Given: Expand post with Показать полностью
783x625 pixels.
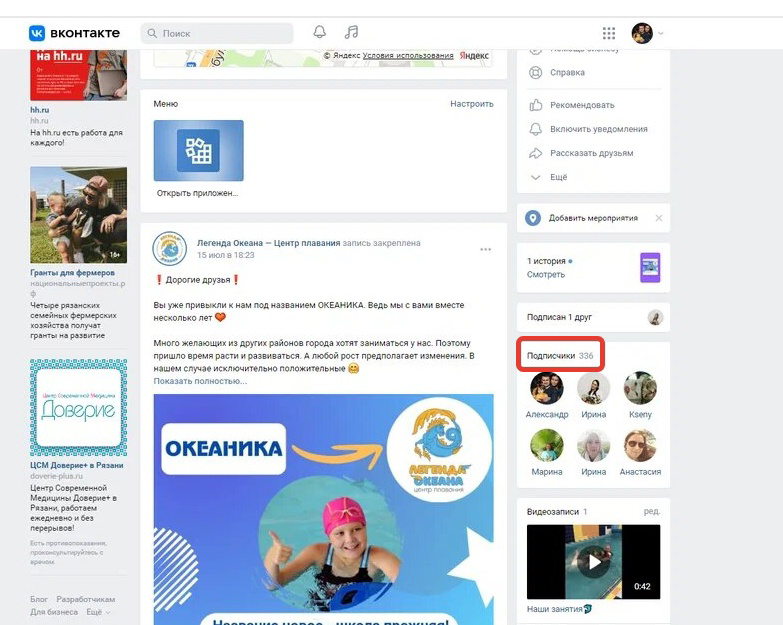Looking at the screenshot, I should click(200, 381).
